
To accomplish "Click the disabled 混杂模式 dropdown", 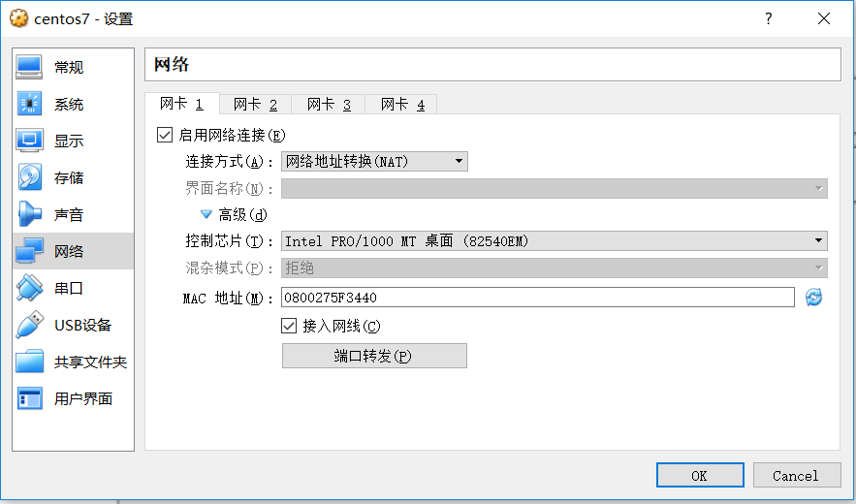I will [x=555, y=268].
